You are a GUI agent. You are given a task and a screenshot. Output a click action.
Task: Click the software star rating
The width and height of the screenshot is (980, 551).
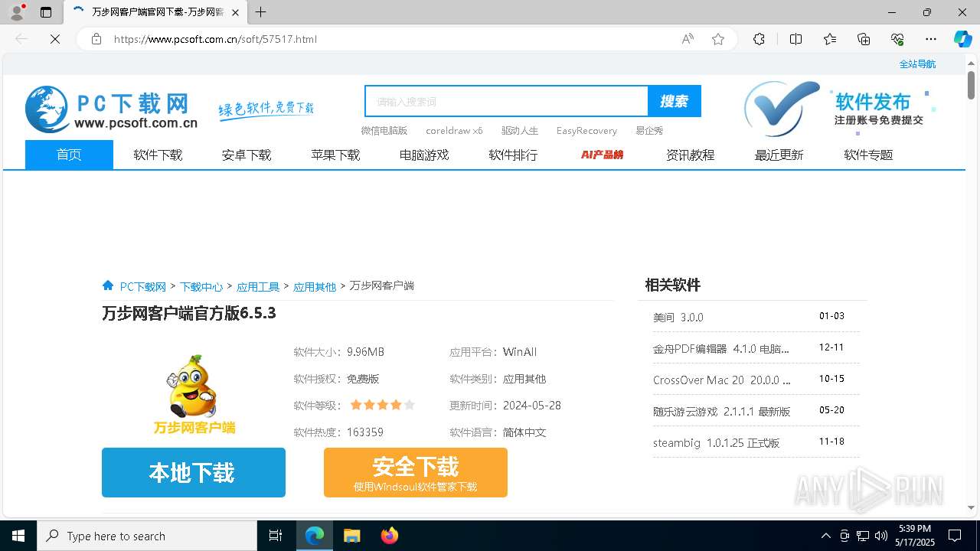point(382,405)
